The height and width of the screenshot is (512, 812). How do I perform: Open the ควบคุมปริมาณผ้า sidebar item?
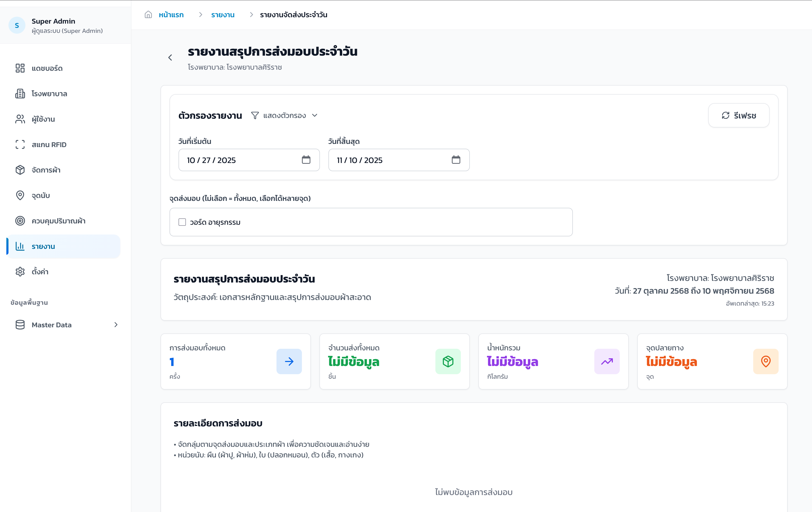point(58,221)
